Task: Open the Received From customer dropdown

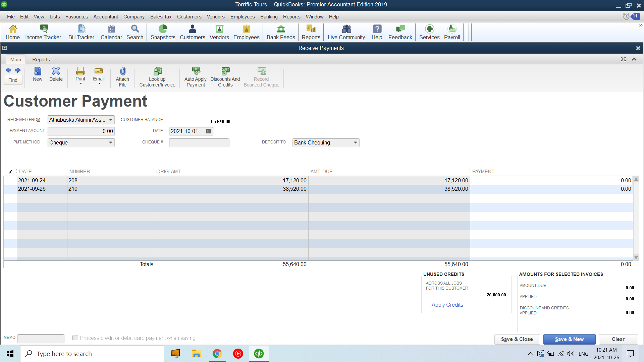Action: click(x=110, y=120)
